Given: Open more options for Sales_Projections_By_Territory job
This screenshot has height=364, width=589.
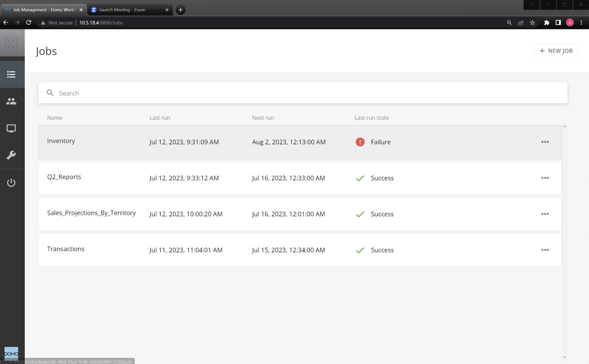Looking at the screenshot, I should (x=545, y=214).
